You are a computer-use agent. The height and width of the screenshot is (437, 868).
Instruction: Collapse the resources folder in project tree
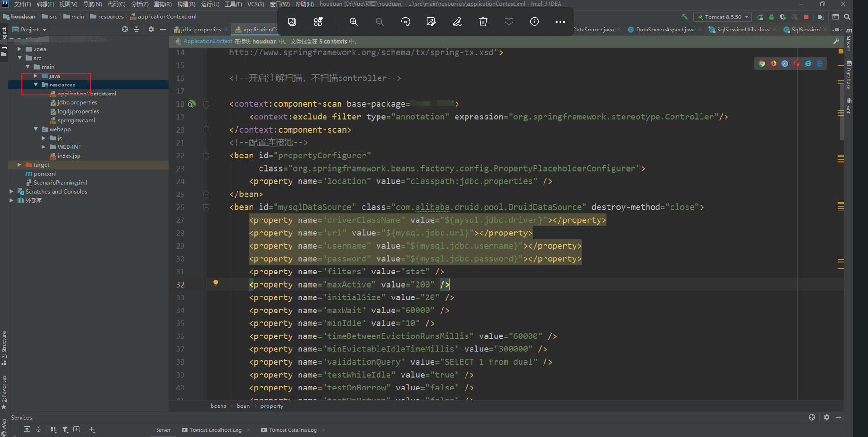[x=36, y=85]
